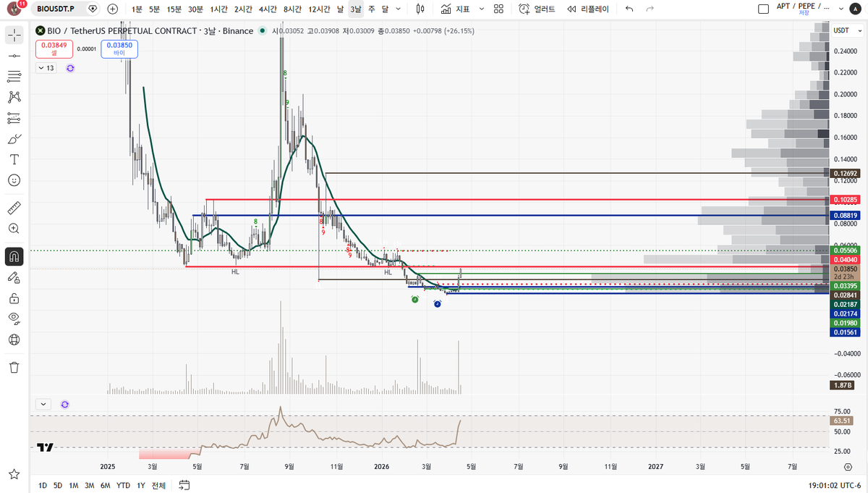Click the 63.51 RSI value label

coord(842,421)
